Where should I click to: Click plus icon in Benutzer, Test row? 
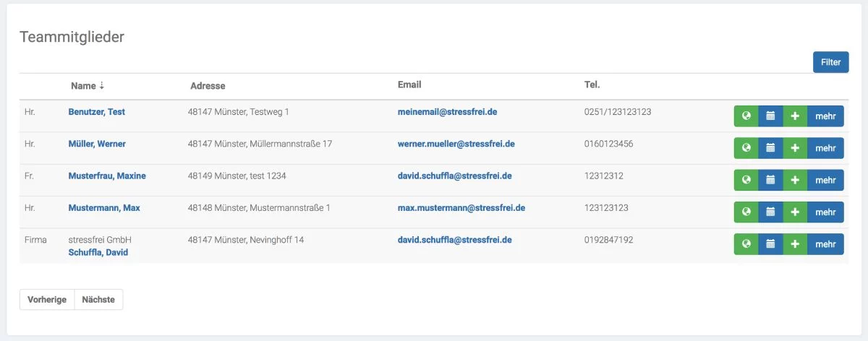[x=795, y=116]
